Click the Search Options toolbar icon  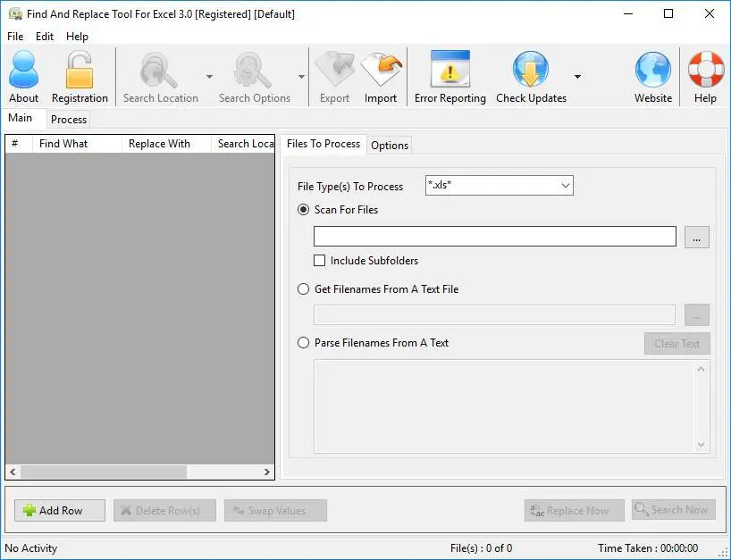click(255, 77)
